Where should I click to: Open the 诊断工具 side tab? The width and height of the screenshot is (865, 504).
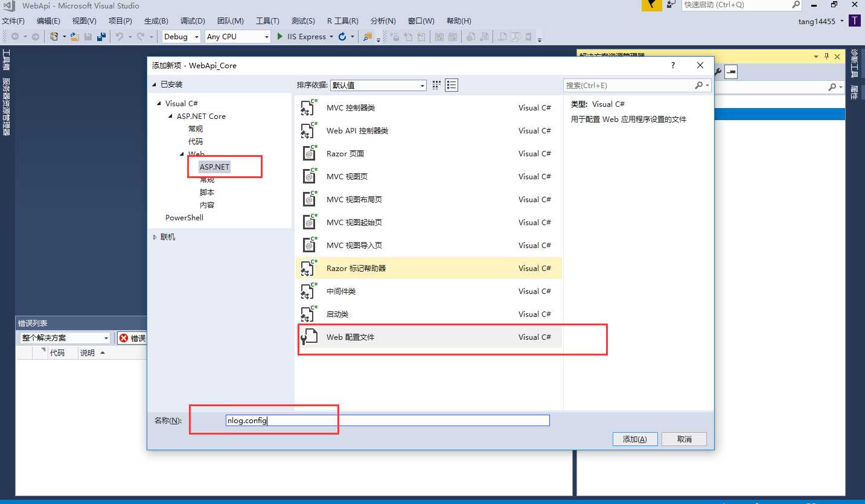coord(855,63)
